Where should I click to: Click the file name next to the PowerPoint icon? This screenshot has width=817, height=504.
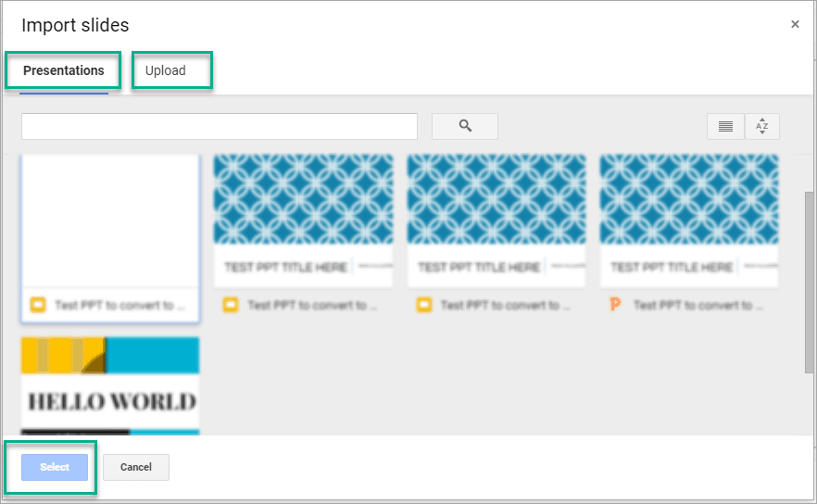pos(693,305)
